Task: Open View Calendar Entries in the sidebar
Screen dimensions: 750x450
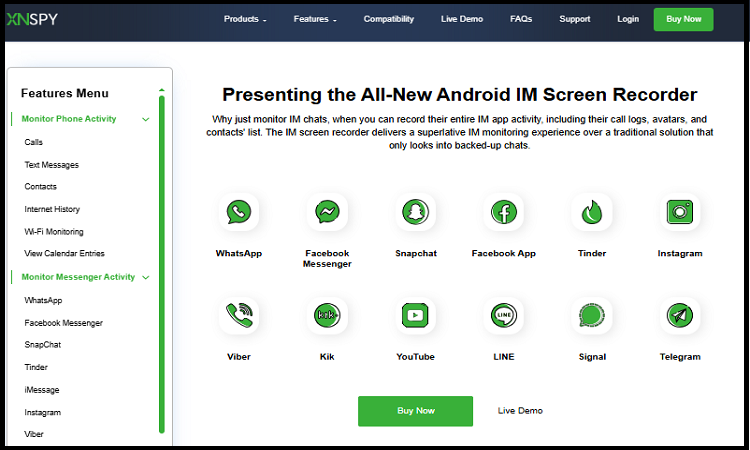Action: 65,253
